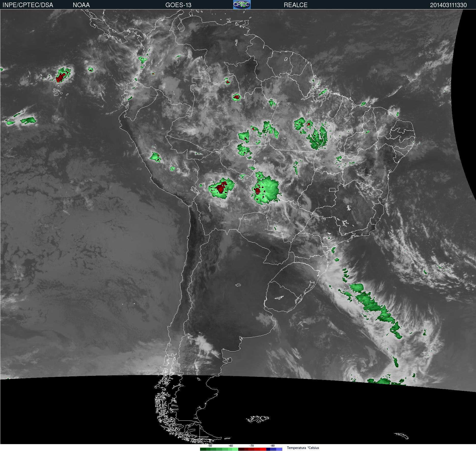
Task: Pick the navy blue legend swatch
Action: (x=268, y=449)
